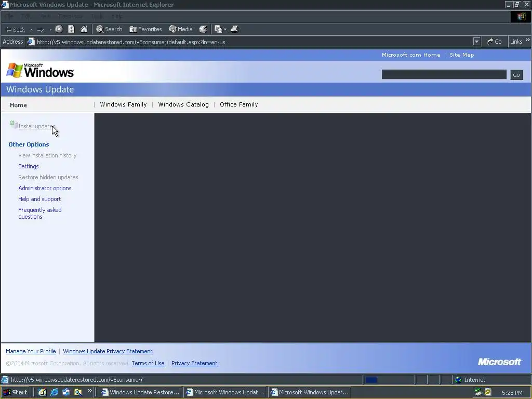Open the Forward history dropdown arrow
Viewport: 532px width, 399px height.
[50, 30]
